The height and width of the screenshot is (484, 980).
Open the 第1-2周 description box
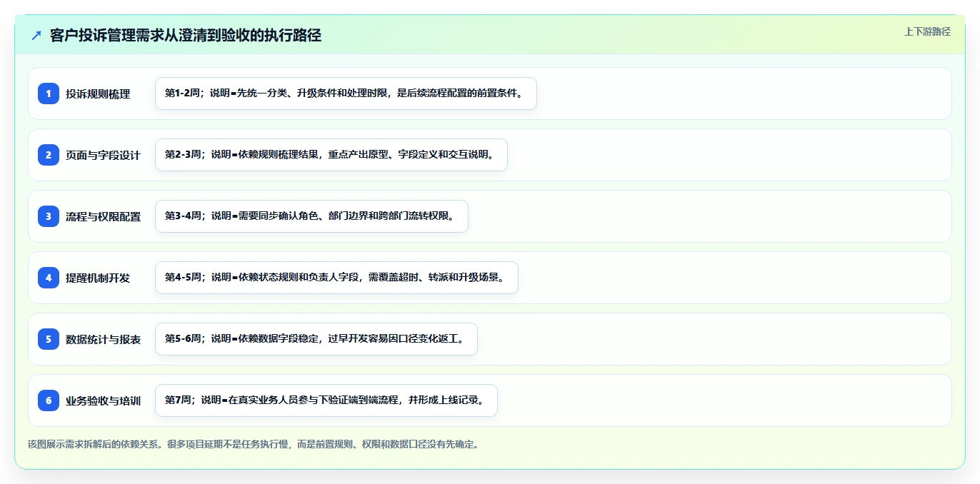346,94
